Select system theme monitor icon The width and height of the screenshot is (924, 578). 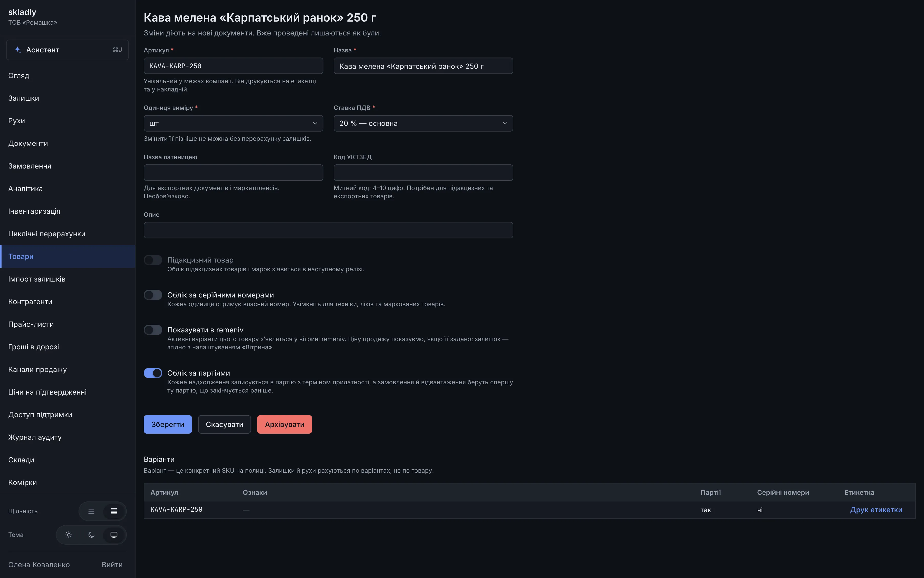click(114, 535)
